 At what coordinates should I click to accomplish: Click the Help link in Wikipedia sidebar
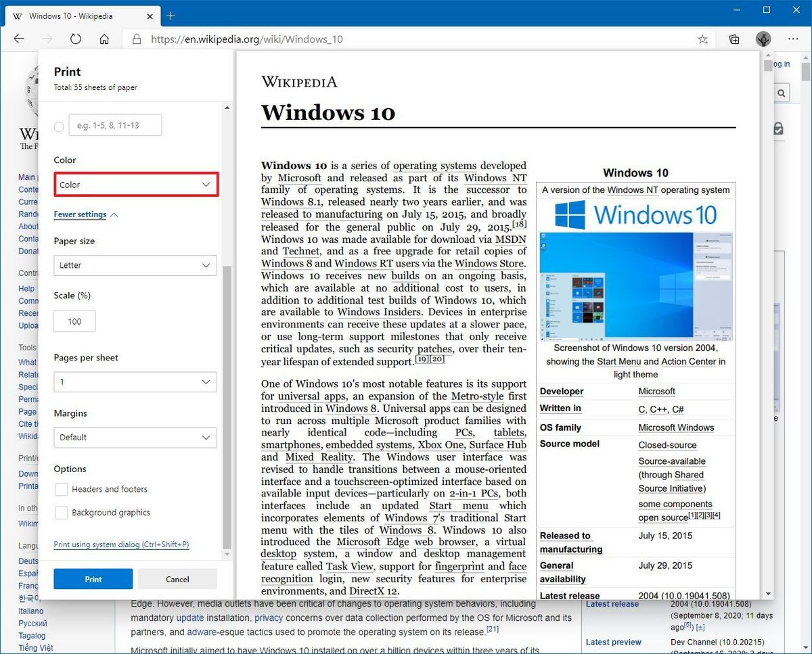(x=26, y=289)
